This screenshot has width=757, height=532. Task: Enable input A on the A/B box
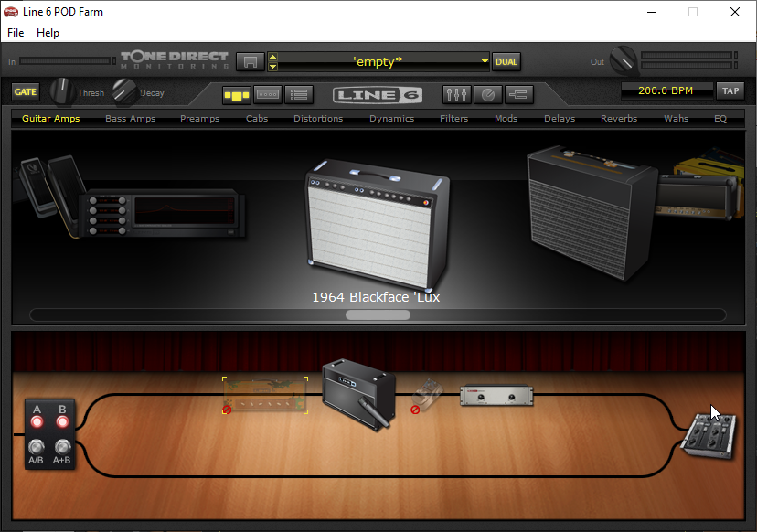pos(37,422)
